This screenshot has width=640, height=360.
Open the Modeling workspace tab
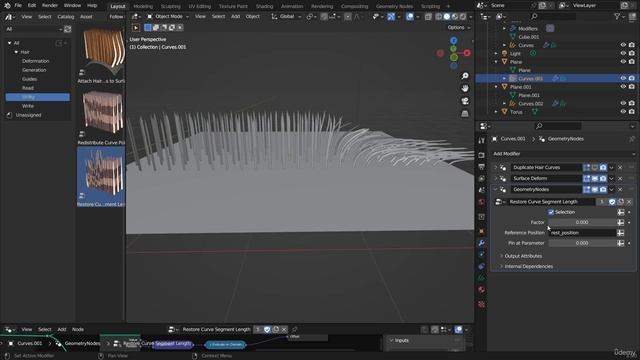click(x=143, y=6)
